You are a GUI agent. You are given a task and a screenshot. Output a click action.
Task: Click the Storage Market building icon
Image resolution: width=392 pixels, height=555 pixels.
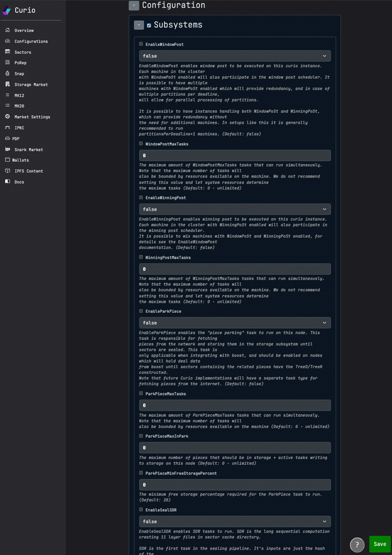point(7,84)
